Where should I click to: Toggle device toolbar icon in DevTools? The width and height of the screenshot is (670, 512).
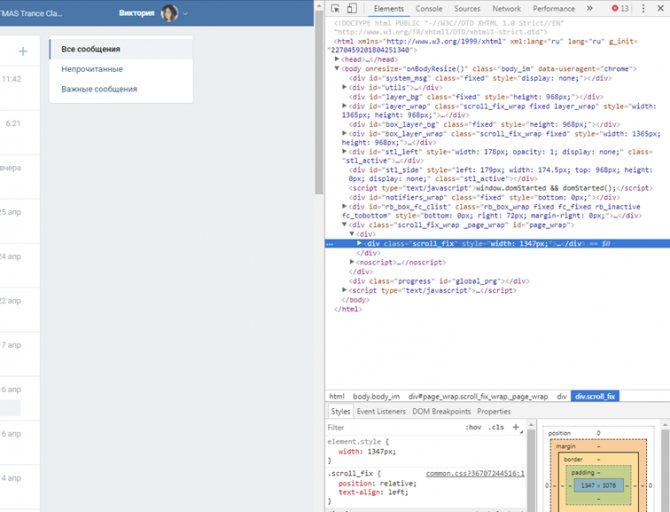[x=352, y=9]
